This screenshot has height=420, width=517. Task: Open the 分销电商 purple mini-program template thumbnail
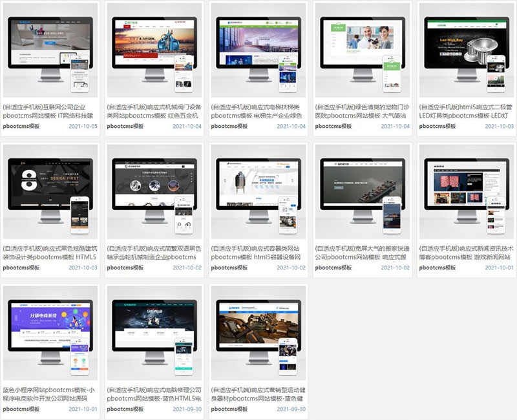[x=50, y=332]
